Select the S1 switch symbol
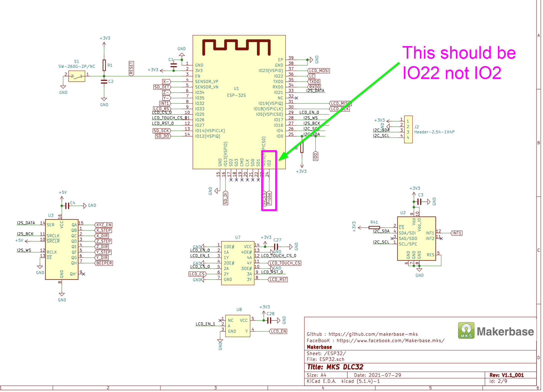The width and height of the screenshot is (543, 392). [x=77, y=76]
